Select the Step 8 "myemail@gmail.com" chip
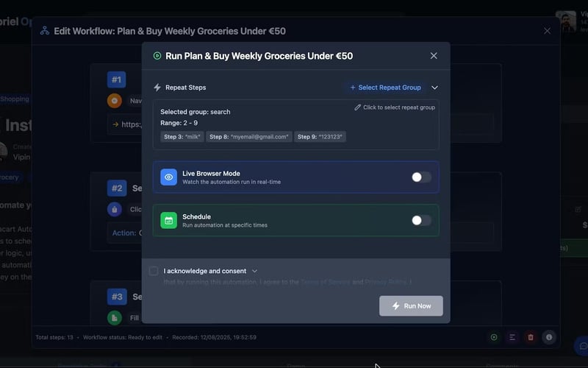The image size is (588, 368). pyautogui.click(x=249, y=137)
